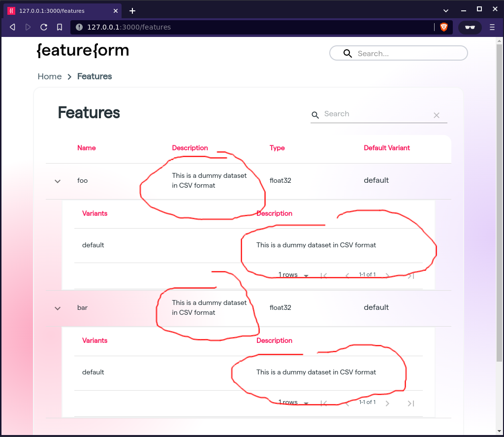
Task: Open the tab list dropdown arrow
Action: click(x=446, y=11)
